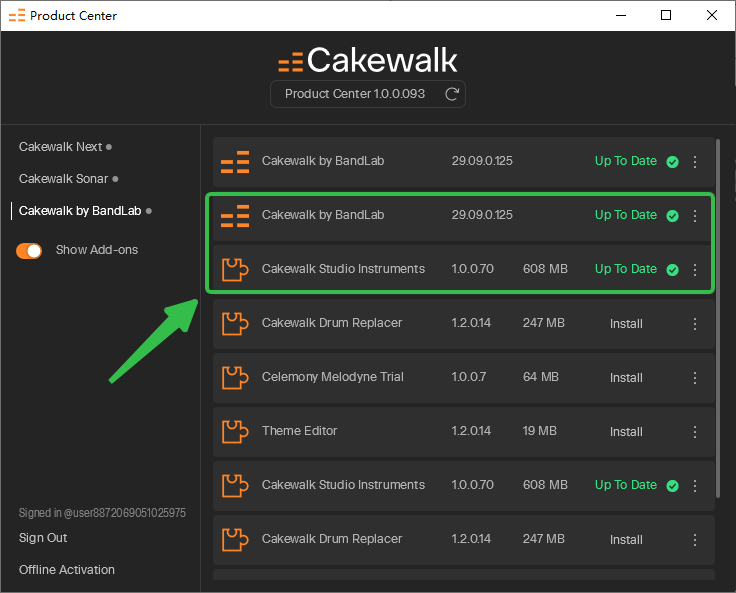Open options menu for Theme Editor row

pos(695,431)
